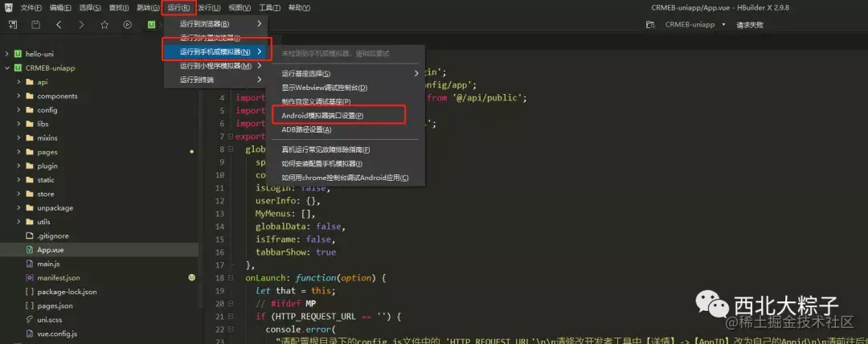Open the 发行(U) menu

209,8
